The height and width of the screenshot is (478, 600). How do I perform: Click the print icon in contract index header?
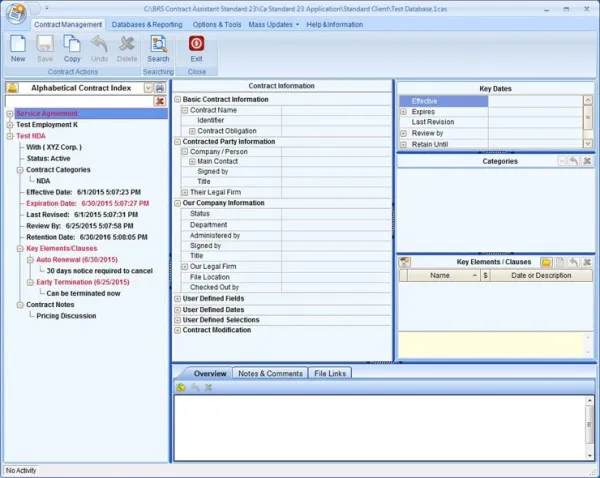[x=160, y=88]
